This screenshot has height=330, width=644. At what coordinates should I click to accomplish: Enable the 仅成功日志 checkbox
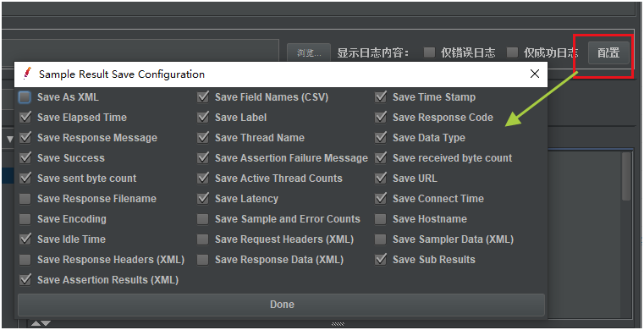[512, 52]
